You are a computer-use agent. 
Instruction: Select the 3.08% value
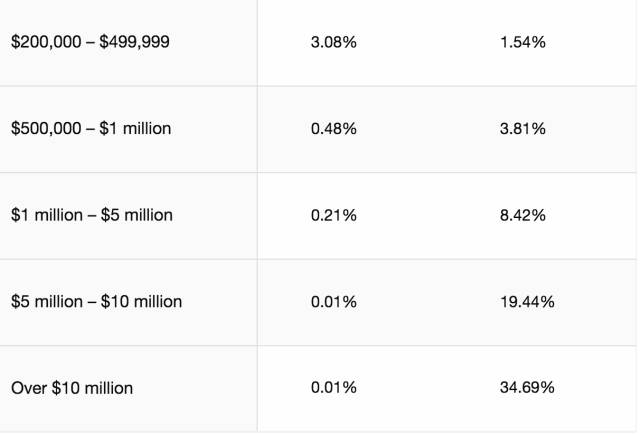(333, 43)
